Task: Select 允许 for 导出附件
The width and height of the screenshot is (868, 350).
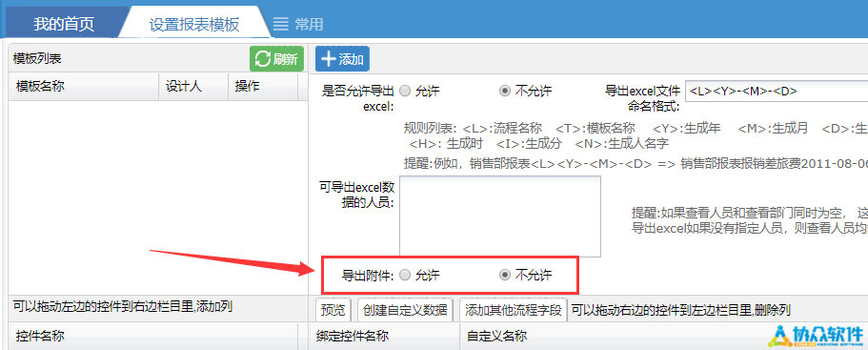Action: [406, 275]
